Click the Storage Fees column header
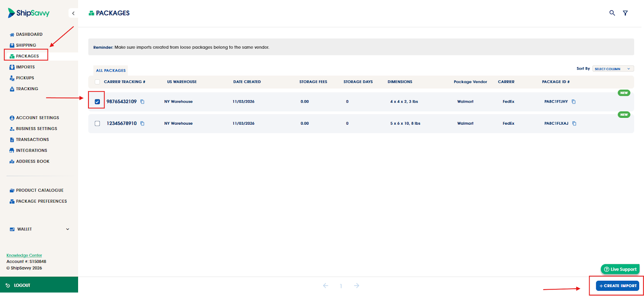Image resolution: width=644 pixels, height=296 pixels. 313,82
